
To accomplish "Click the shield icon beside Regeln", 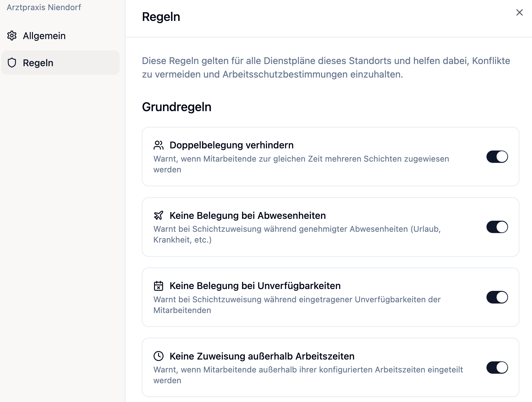I will click(x=12, y=63).
